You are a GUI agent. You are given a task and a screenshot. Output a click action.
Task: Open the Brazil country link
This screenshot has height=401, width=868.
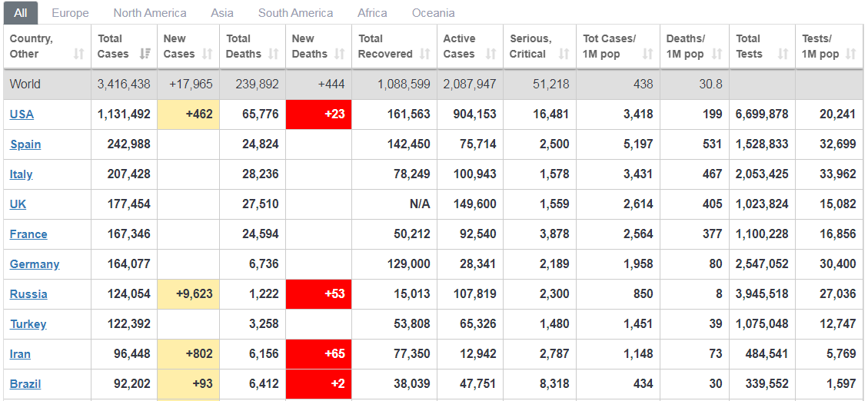pos(25,383)
